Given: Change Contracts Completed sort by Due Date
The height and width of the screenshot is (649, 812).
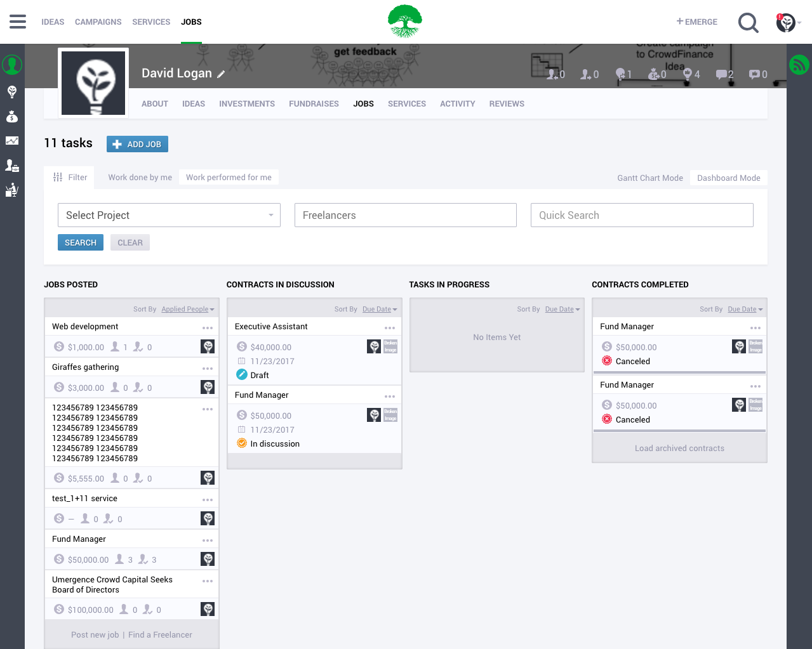Looking at the screenshot, I should point(745,310).
